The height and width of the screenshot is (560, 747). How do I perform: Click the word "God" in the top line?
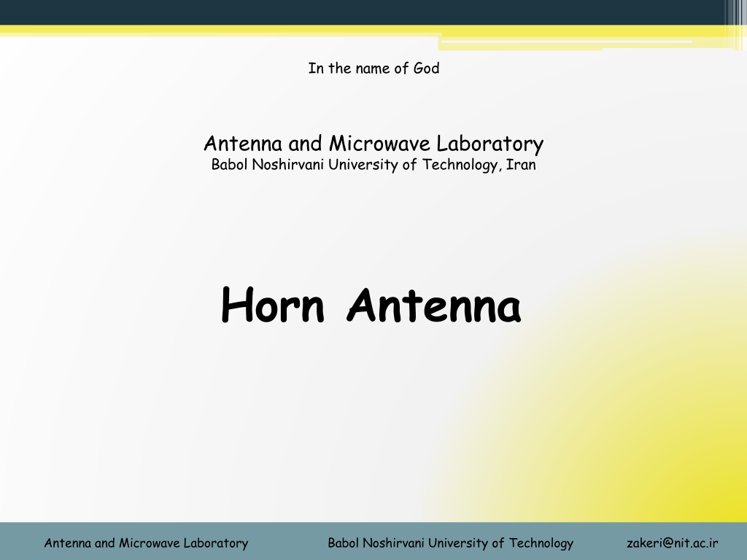coord(426,69)
